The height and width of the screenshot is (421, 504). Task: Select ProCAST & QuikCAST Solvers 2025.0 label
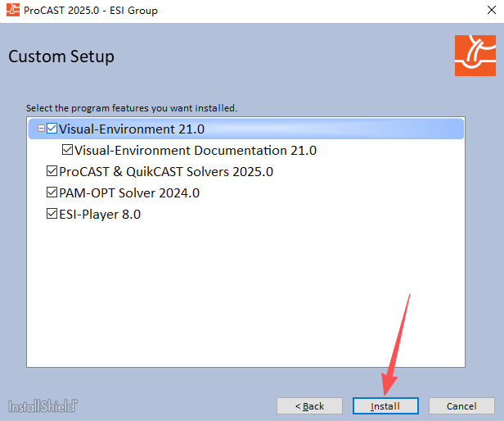166,171
